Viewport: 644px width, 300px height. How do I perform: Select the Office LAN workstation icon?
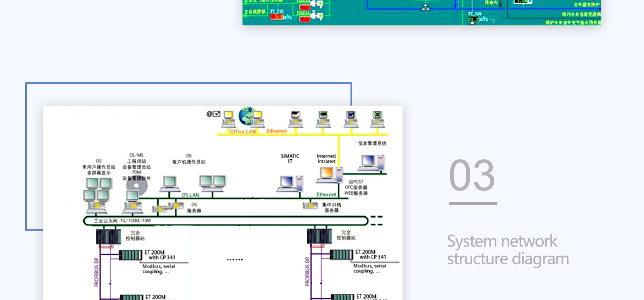point(228,119)
